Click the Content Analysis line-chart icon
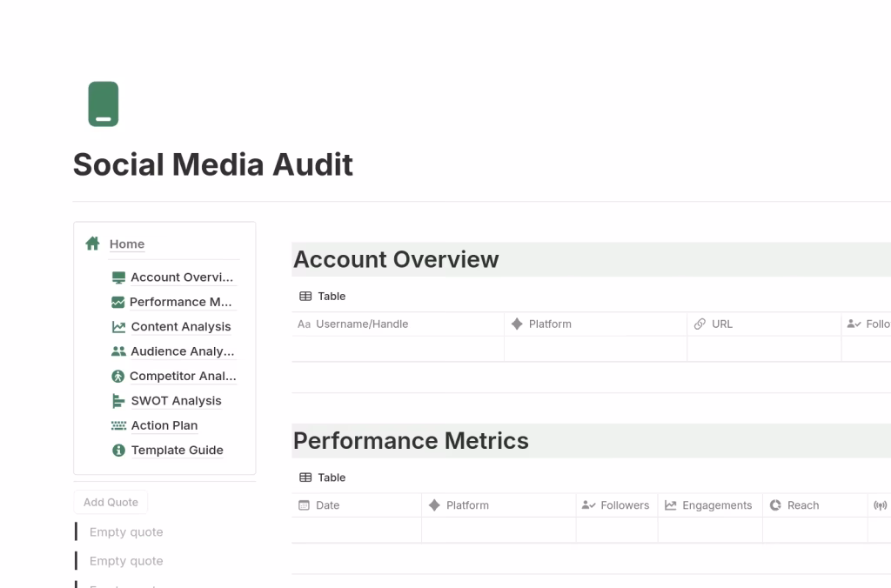The height and width of the screenshot is (588, 891). (x=118, y=327)
